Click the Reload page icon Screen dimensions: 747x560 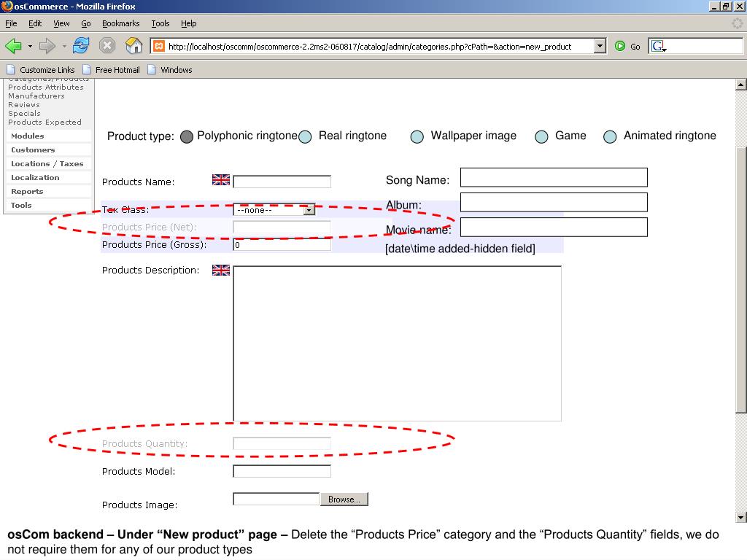coord(81,46)
